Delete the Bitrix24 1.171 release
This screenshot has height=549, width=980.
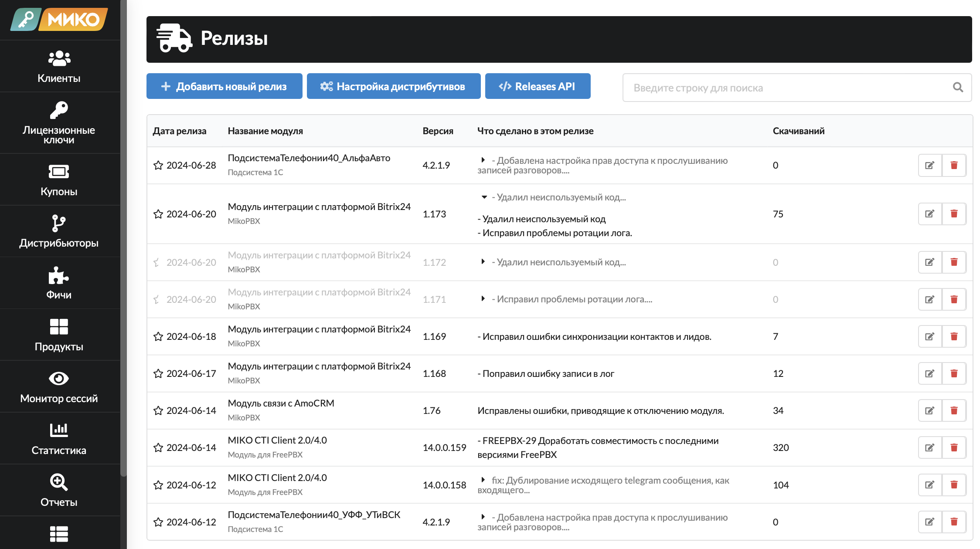pyautogui.click(x=954, y=299)
